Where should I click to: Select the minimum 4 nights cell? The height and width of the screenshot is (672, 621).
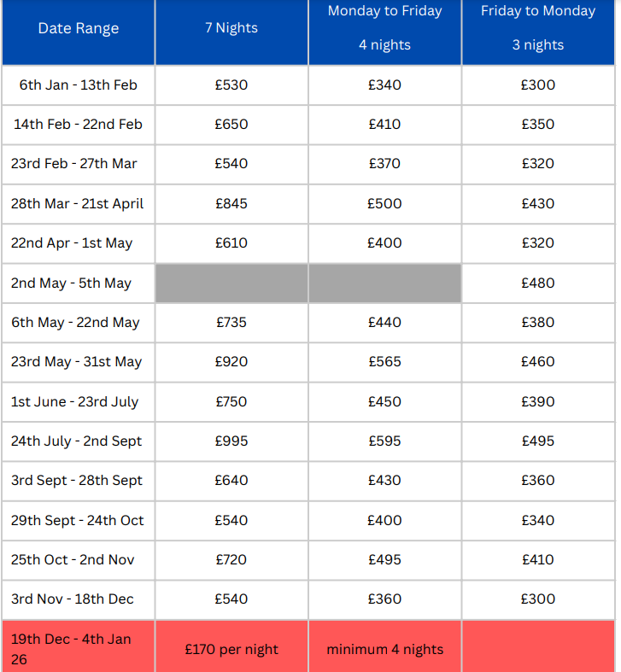pyautogui.click(x=385, y=649)
